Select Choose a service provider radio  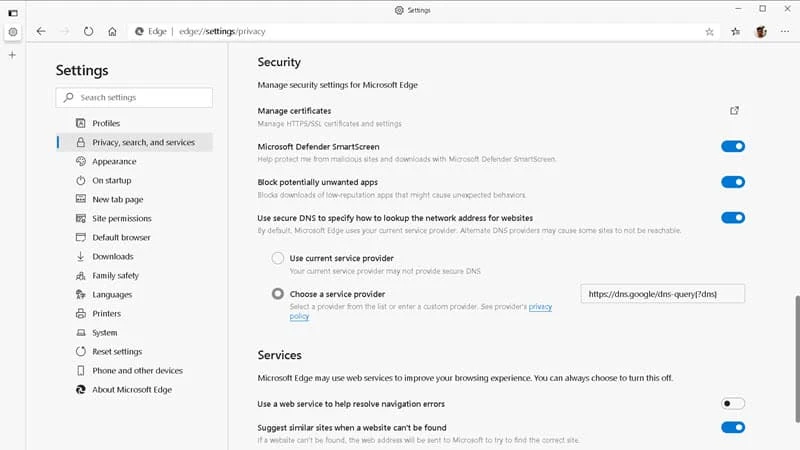click(x=278, y=294)
